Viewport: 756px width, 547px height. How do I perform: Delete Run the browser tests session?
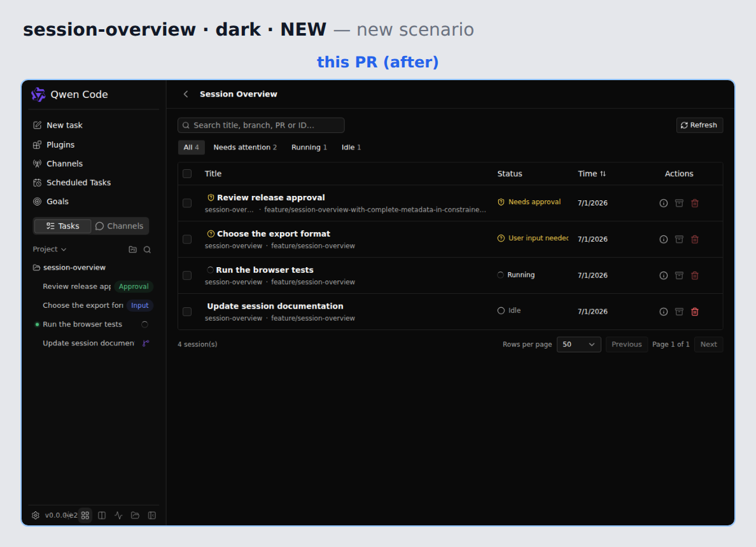[x=695, y=275]
